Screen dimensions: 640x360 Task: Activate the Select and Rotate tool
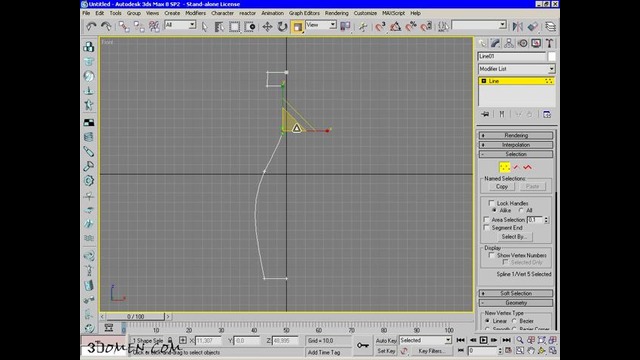pyautogui.click(x=282, y=27)
